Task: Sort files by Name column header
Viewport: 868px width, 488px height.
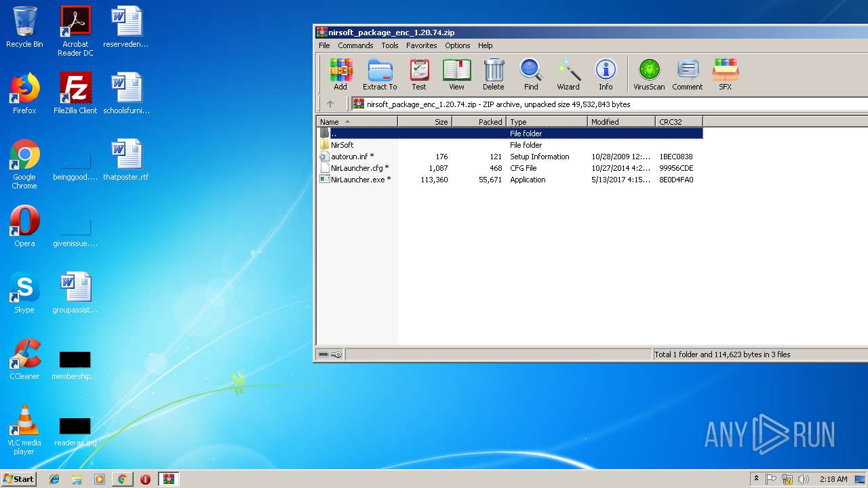Action: (357, 122)
